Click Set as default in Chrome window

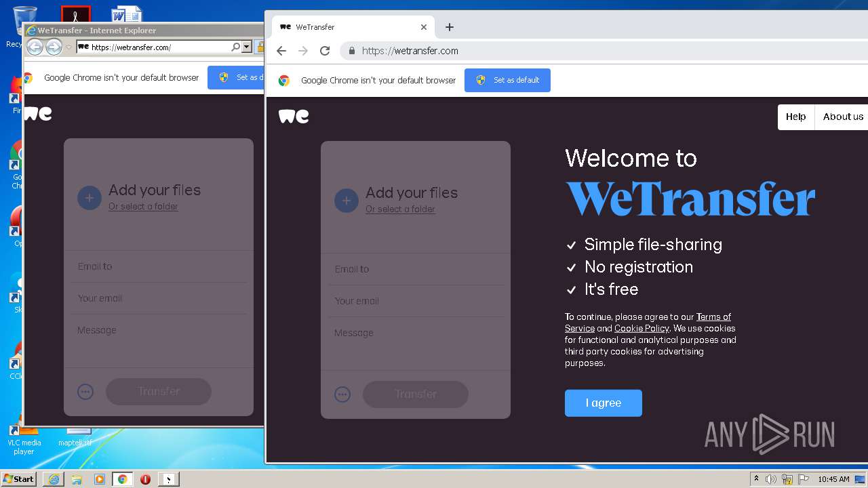507,80
